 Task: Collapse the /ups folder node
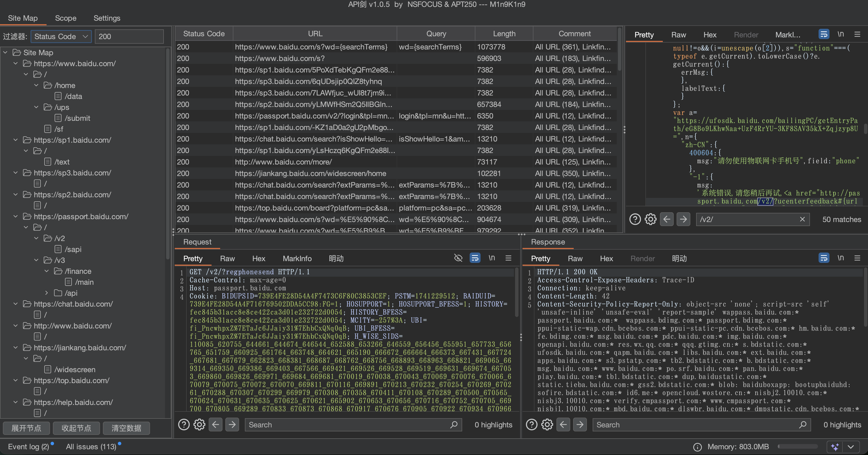[x=37, y=107]
